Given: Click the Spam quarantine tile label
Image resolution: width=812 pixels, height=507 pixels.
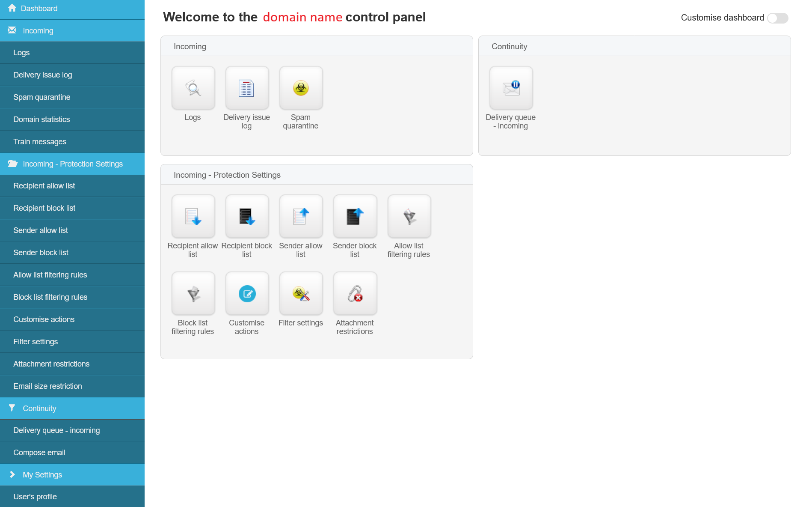Looking at the screenshot, I should 301,122.
